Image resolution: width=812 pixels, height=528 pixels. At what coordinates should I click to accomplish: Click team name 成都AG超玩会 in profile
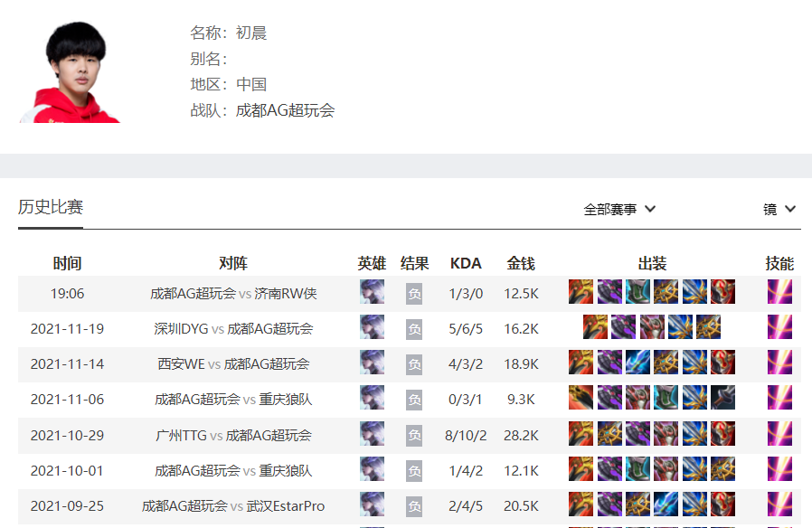pyautogui.click(x=285, y=110)
